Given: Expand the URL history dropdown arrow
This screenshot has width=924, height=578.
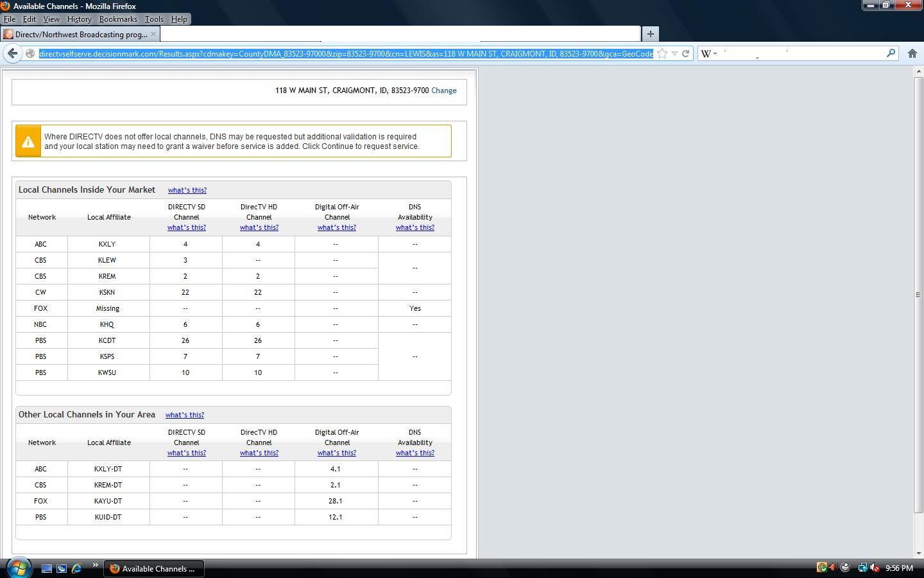Looking at the screenshot, I should pos(674,54).
